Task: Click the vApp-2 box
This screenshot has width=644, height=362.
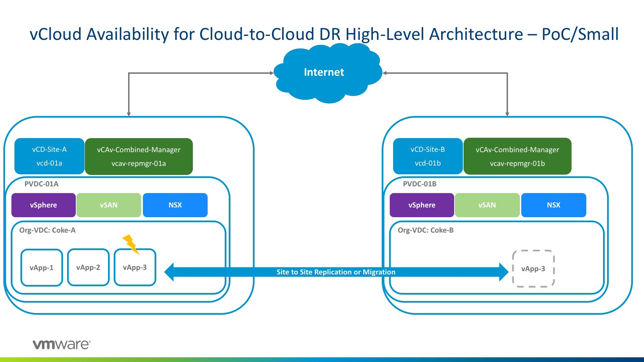Action: tap(88, 267)
